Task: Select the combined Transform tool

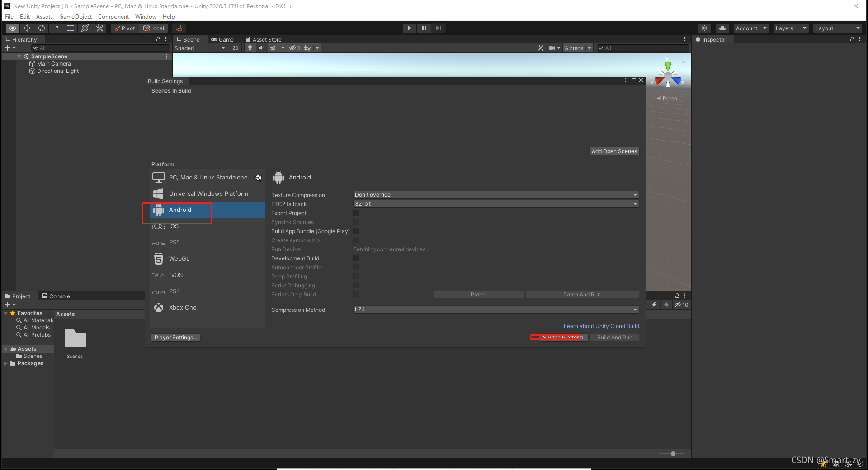Action: point(85,28)
